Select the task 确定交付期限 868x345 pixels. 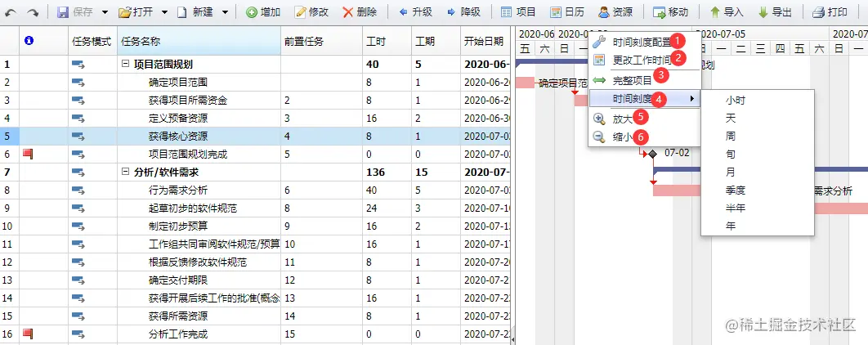178,280
